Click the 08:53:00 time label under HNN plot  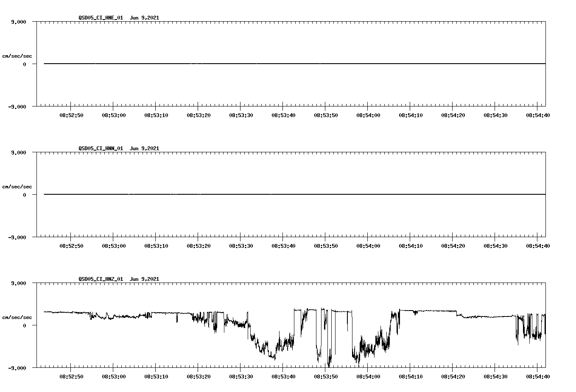[x=114, y=246]
